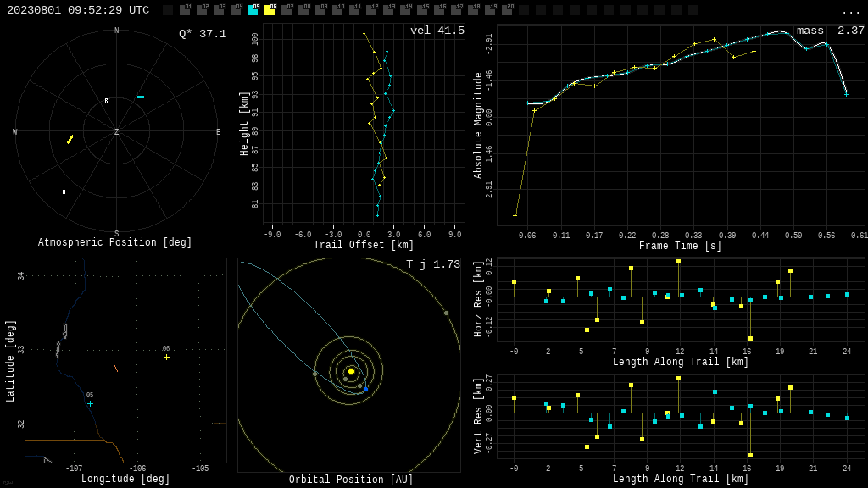The width and height of the screenshot is (868, 488).
Task: Click the Latitude [deg] axis label
Action: pos(10,361)
